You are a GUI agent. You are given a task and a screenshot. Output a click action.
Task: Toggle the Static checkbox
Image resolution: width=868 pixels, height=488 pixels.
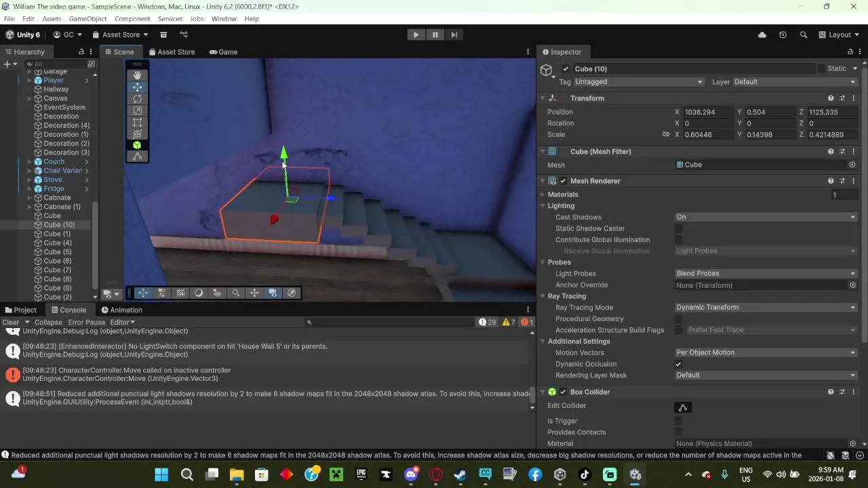pos(821,68)
